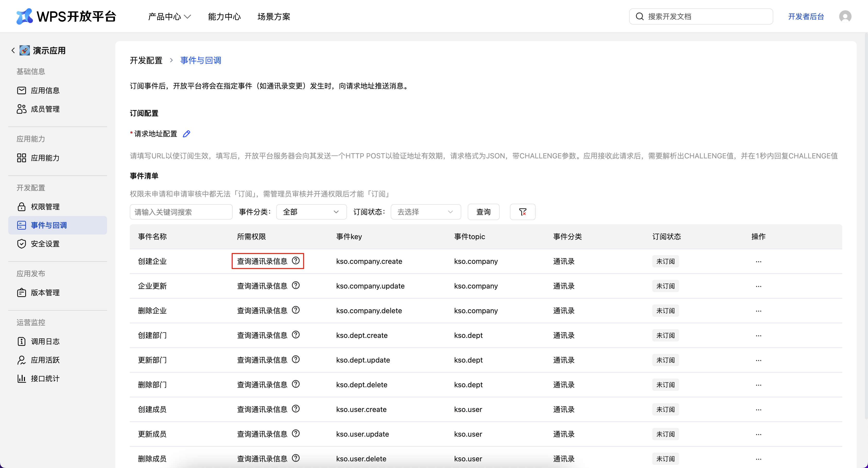Open the 订阅状态 去选择 dropdown

425,212
